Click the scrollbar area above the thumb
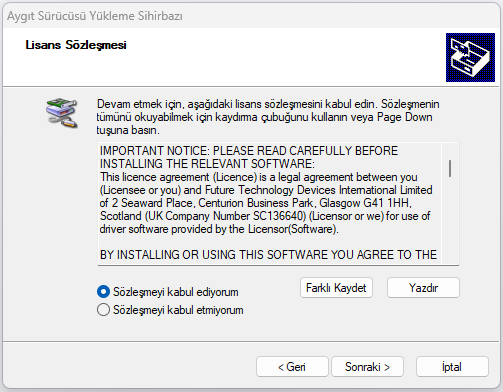The image size is (503, 392). click(450, 152)
